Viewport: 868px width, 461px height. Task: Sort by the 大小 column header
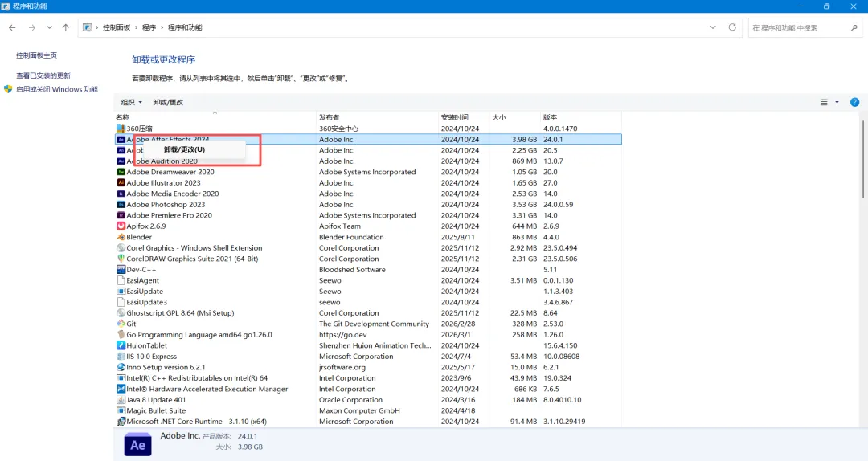pos(514,117)
